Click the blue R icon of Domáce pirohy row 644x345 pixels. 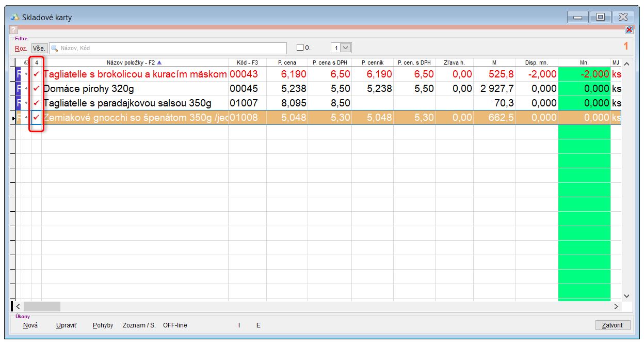(x=19, y=89)
